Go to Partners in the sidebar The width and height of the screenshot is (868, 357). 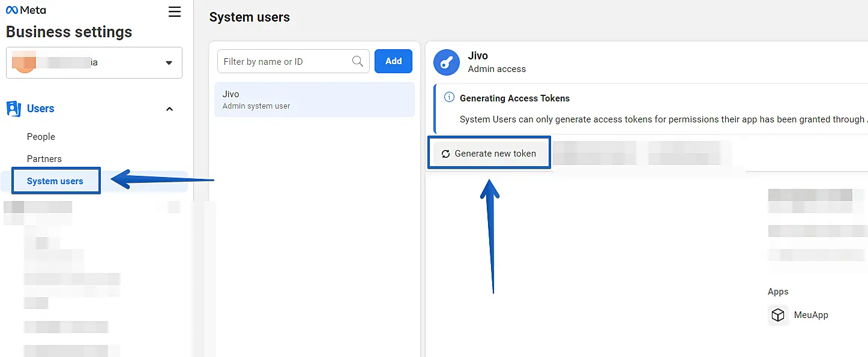pyautogui.click(x=44, y=159)
